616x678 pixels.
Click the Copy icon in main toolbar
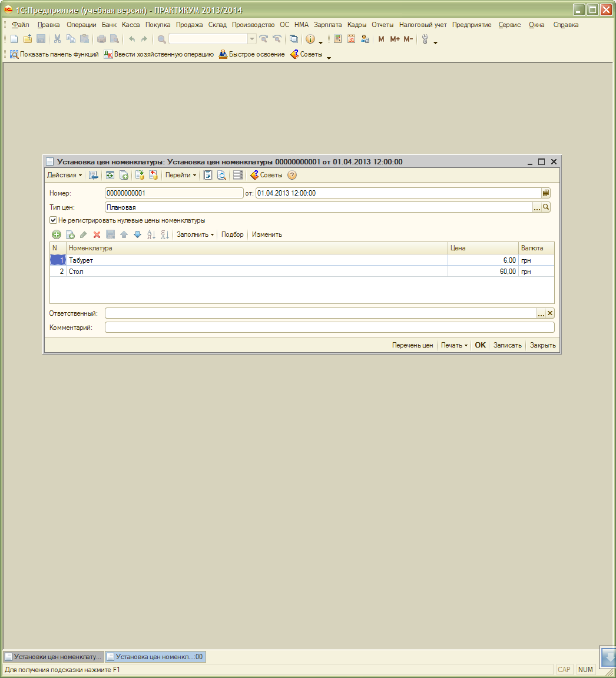point(71,39)
